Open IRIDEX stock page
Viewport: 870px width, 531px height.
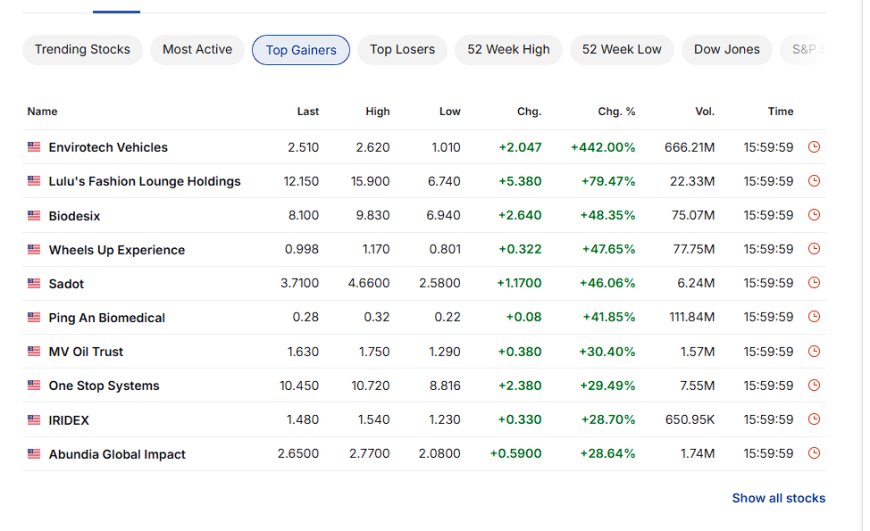click(x=69, y=421)
